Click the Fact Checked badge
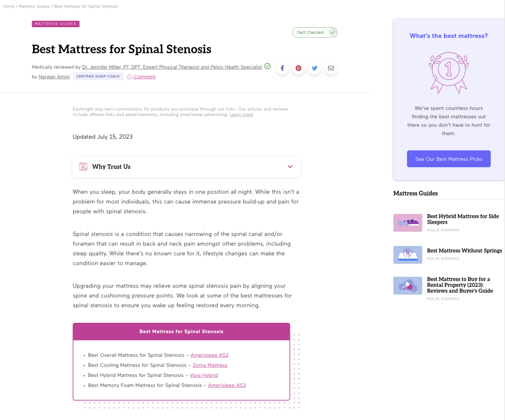Viewport: 505px width, 420px height. tap(315, 32)
